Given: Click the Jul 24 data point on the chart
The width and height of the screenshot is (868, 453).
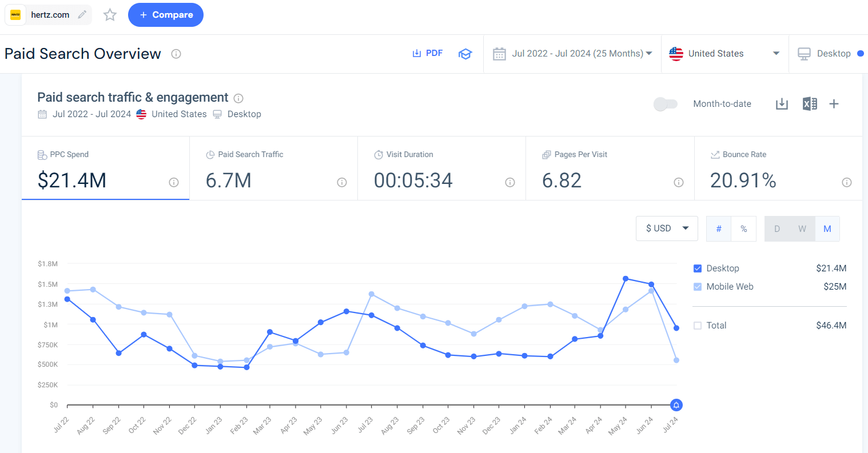Looking at the screenshot, I should 676,328.
